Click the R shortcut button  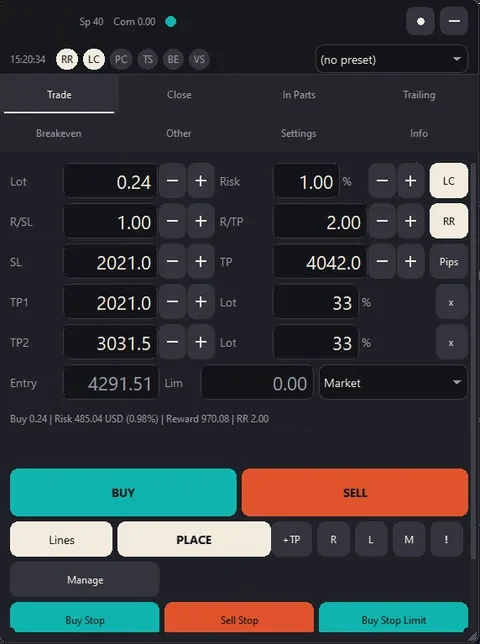(x=333, y=539)
